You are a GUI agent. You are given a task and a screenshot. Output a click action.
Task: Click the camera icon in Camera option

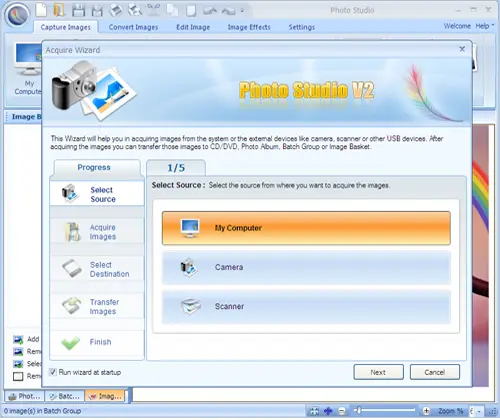tap(189, 267)
